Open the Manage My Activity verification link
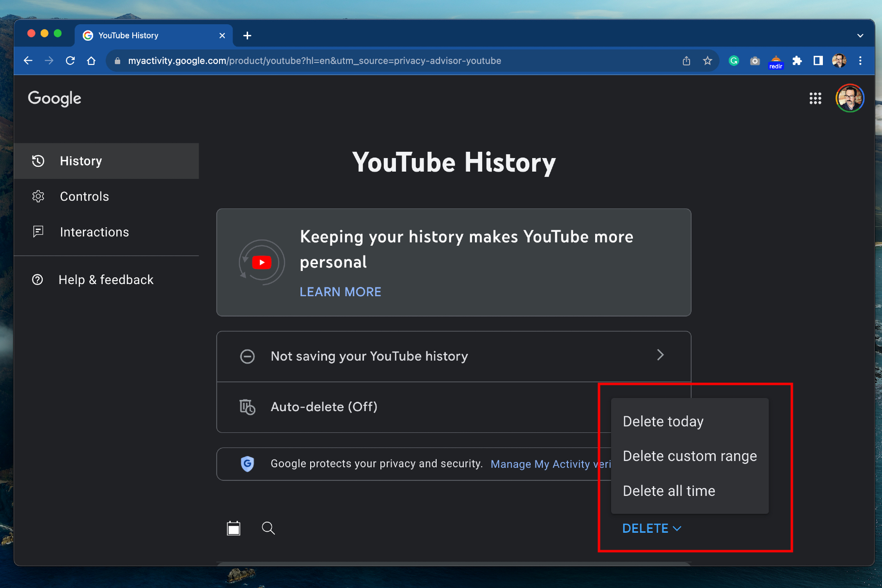882x588 pixels. click(551, 464)
